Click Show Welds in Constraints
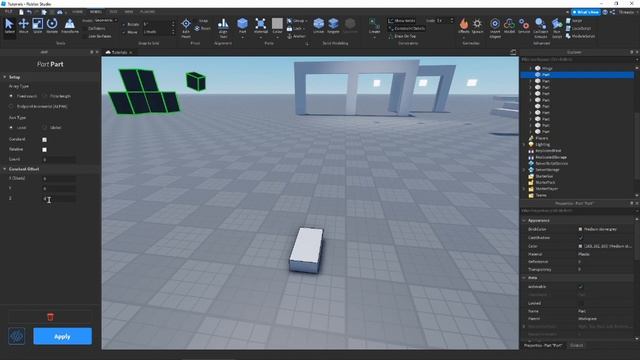The width and height of the screenshot is (640, 360). (x=402, y=20)
